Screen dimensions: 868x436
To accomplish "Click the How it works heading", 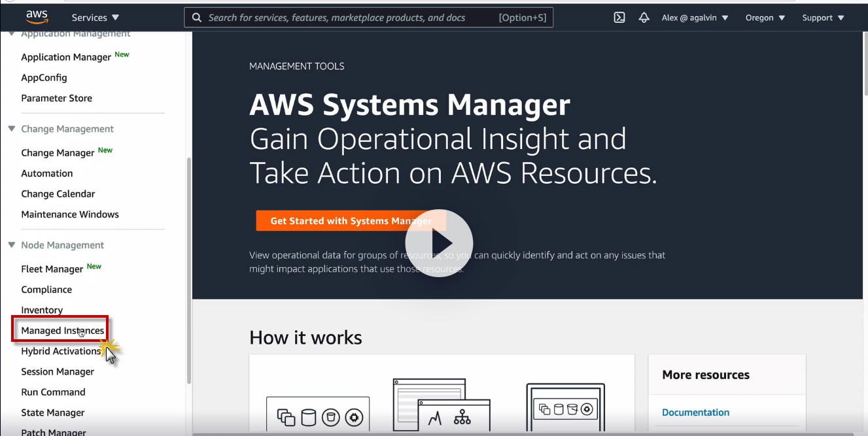I will [305, 337].
